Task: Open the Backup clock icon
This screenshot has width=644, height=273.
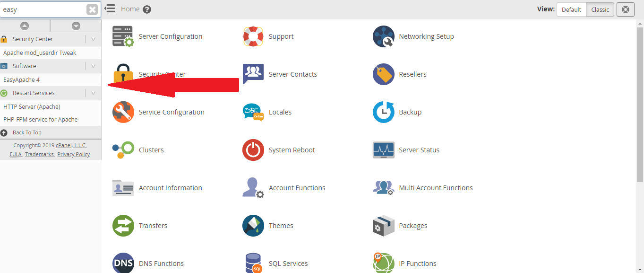Action: [x=383, y=112]
